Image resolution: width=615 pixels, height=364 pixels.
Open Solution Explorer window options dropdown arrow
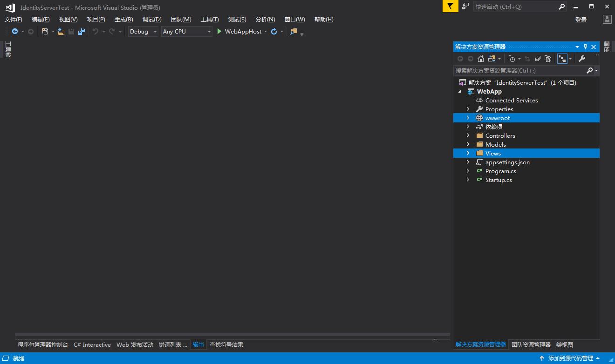(577, 47)
